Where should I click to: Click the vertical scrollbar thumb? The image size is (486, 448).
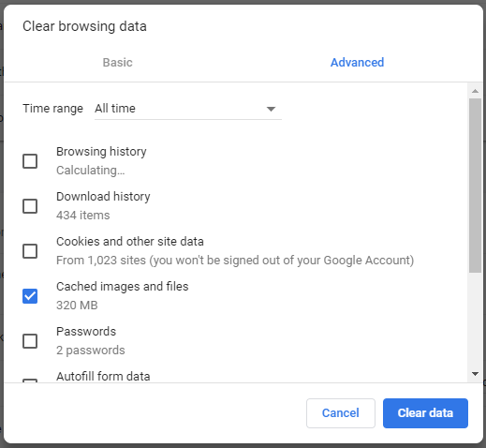click(x=475, y=186)
